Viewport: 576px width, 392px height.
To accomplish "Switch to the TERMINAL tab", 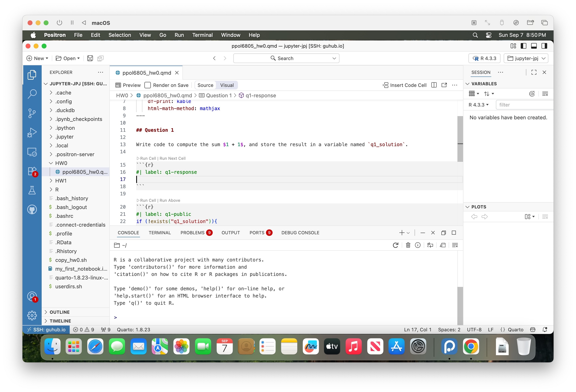I will [x=160, y=232].
